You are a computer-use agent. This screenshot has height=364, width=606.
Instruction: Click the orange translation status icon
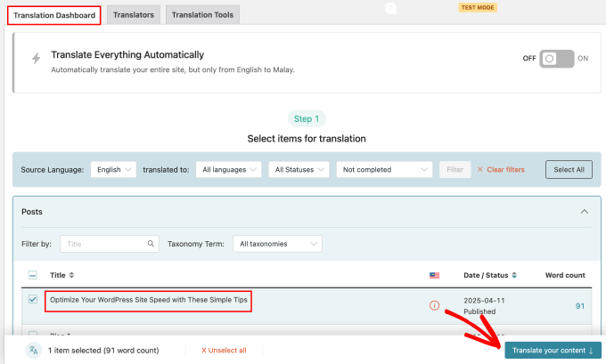coord(434,305)
